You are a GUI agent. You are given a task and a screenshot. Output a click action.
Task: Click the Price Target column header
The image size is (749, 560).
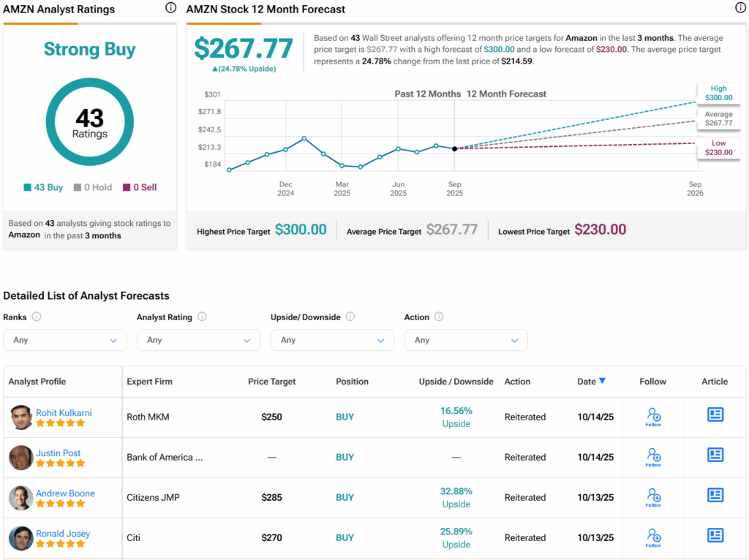(x=271, y=382)
